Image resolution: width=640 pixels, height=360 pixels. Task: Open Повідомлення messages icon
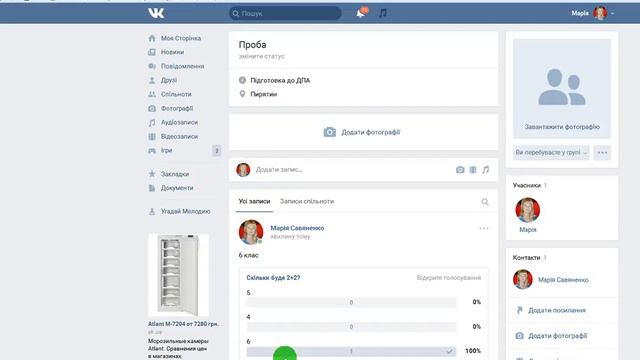click(x=152, y=66)
